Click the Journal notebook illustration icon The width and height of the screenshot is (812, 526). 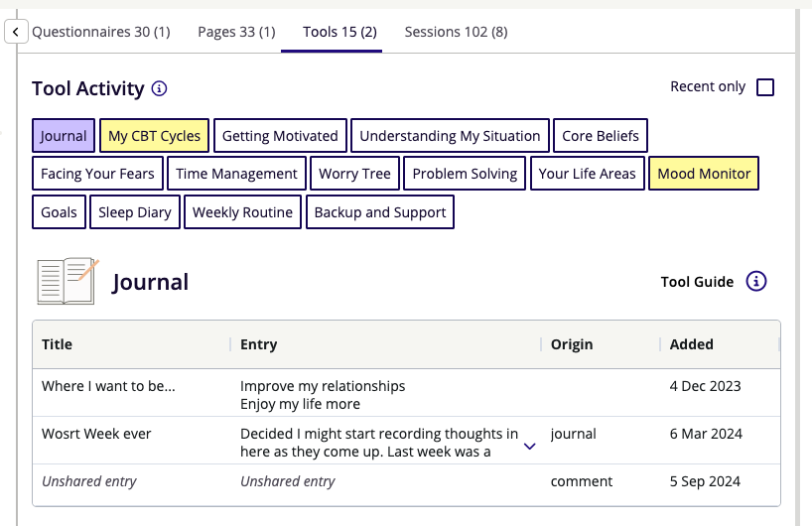pos(67,281)
